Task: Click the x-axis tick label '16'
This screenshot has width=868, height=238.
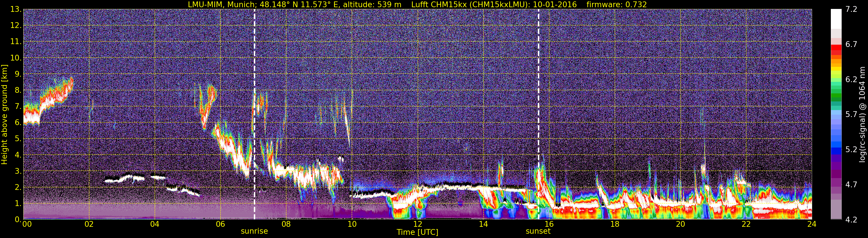Action: point(549,224)
